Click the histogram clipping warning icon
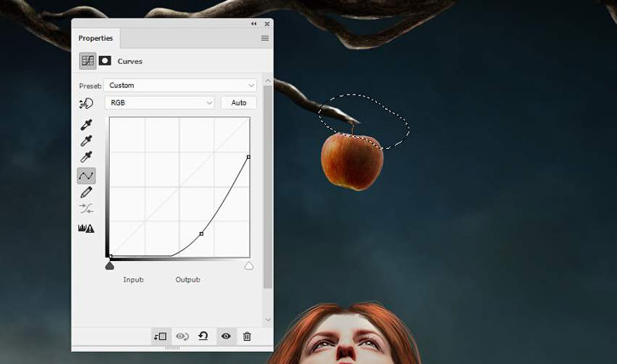 tap(86, 228)
